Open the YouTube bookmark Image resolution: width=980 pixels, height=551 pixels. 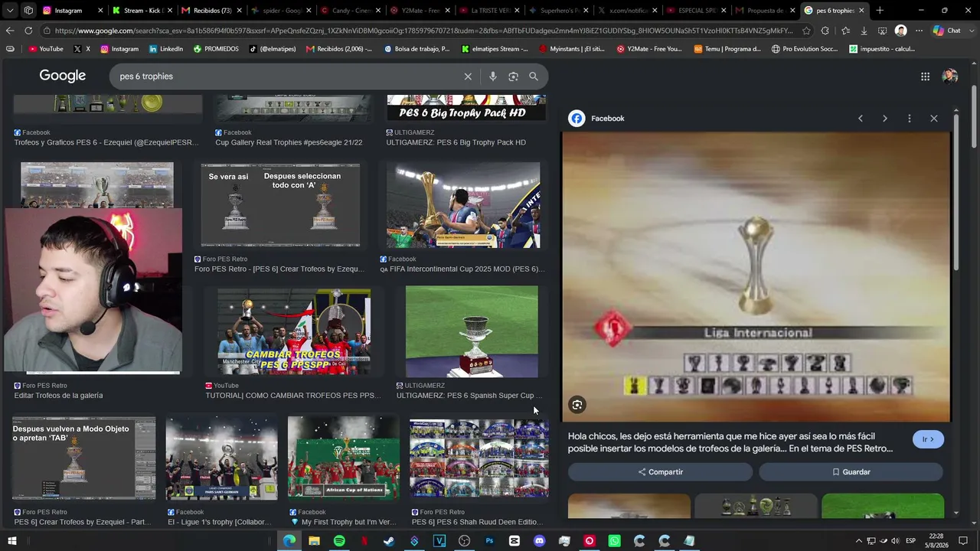tap(45, 49)
